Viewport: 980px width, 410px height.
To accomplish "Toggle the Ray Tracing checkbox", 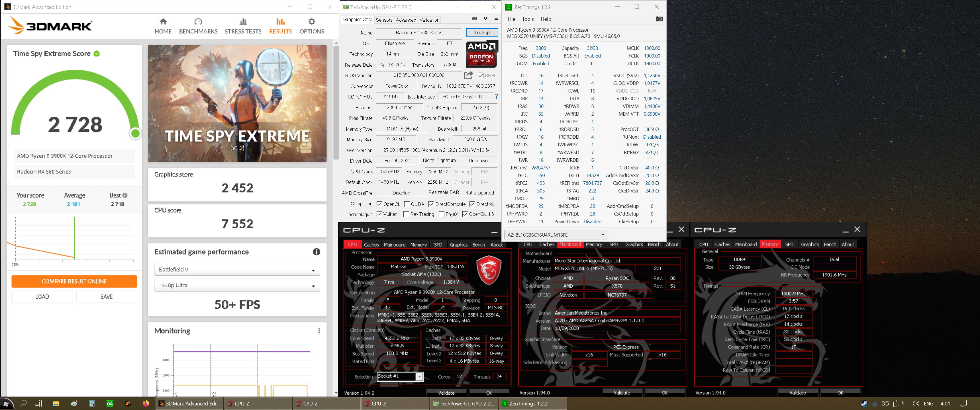I will [406, 214].
